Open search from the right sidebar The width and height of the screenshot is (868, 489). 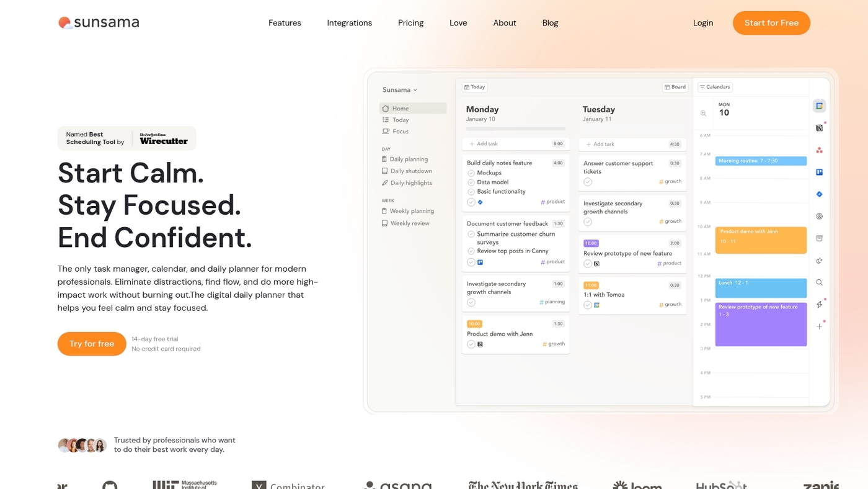820,282
